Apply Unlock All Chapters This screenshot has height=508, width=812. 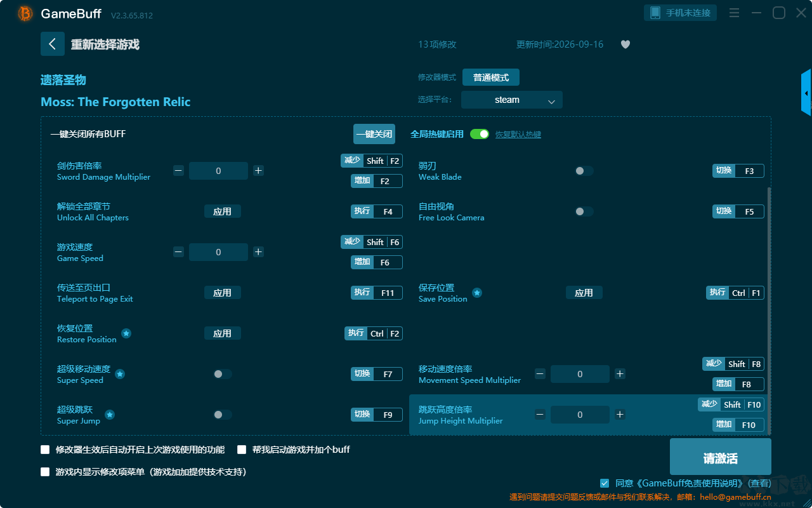click(223, 211)
